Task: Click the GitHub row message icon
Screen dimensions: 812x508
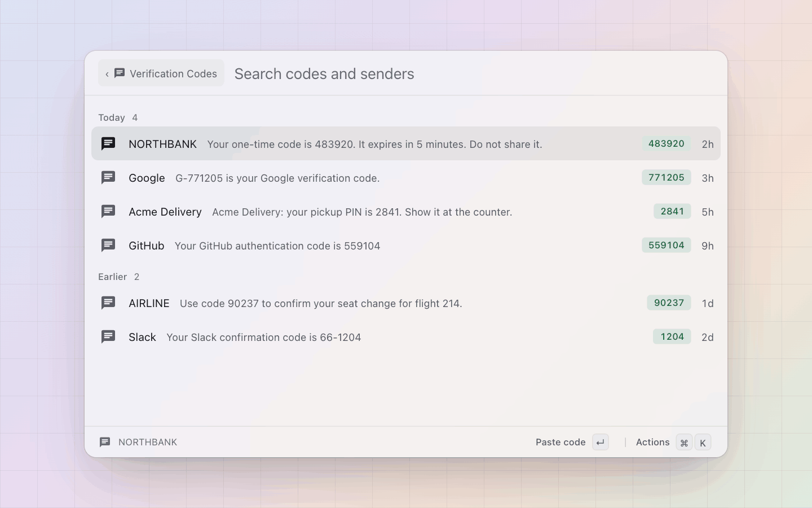Action: [108, 246]
